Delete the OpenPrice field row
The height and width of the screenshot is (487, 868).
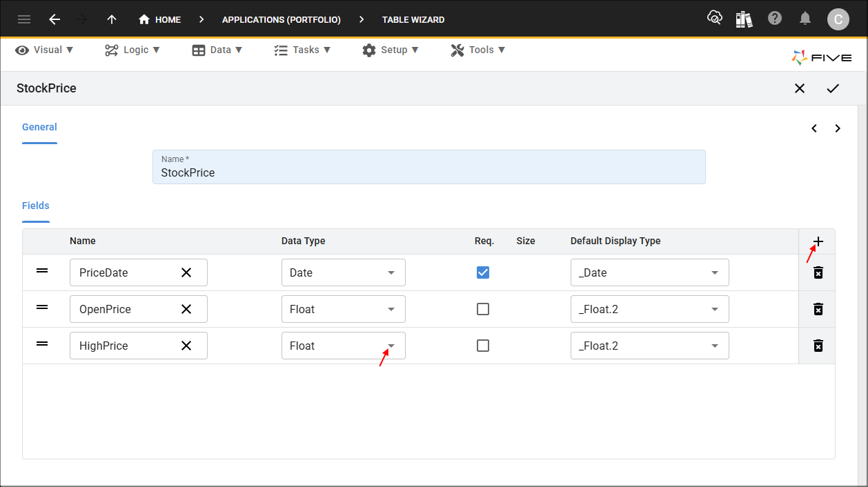coord(818,309)
